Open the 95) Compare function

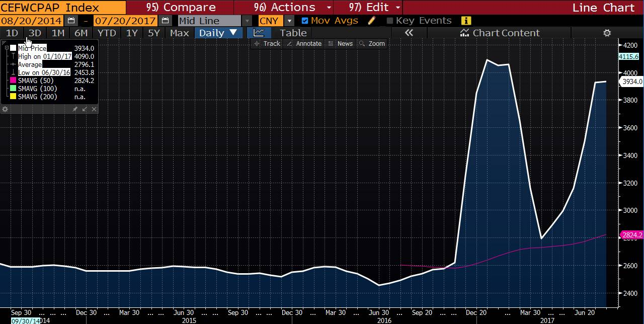click(180, 8)
